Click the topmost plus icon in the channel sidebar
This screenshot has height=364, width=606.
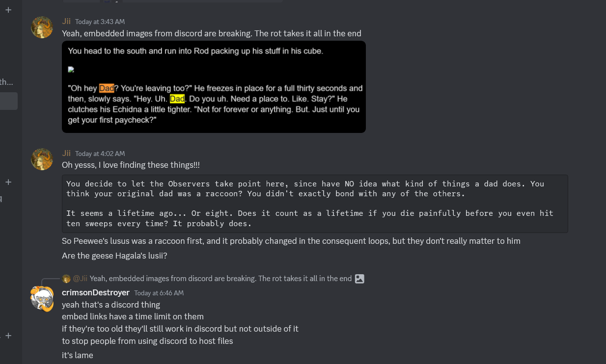(8, 10)
